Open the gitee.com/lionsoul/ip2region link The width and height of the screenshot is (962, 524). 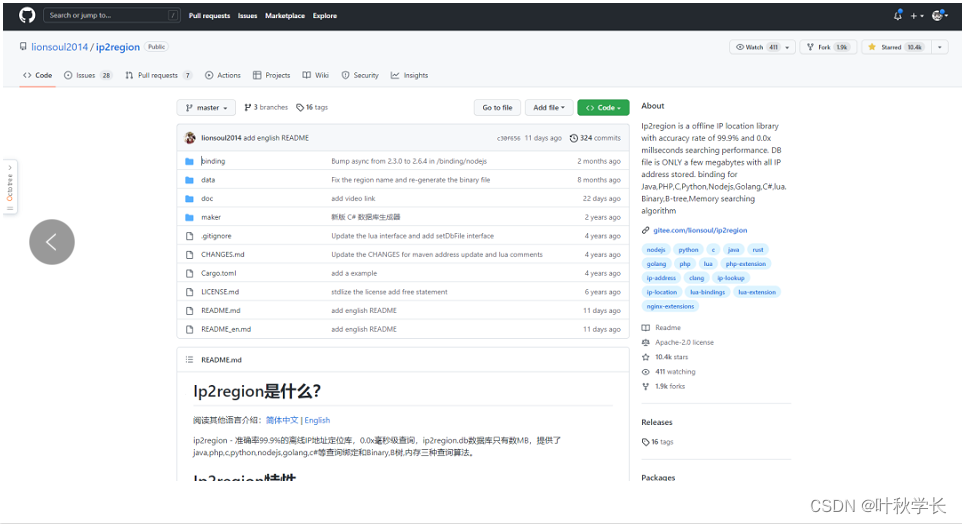[700, 230]
